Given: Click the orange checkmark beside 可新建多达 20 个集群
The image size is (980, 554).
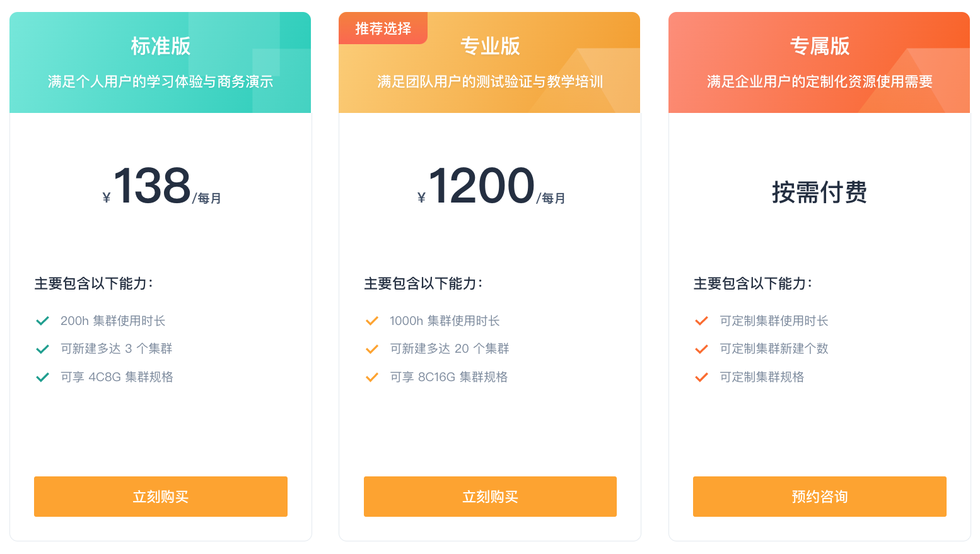Looking at the screenshot, I should pos(372,349).
